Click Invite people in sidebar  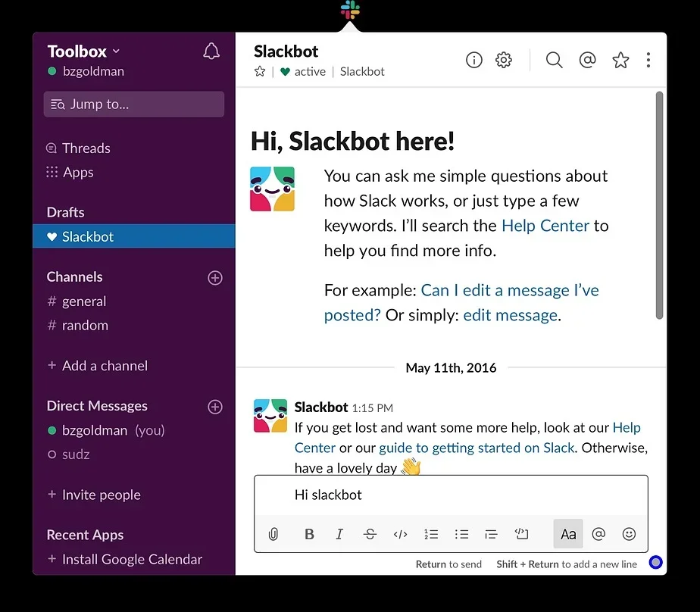pos(101,495)
